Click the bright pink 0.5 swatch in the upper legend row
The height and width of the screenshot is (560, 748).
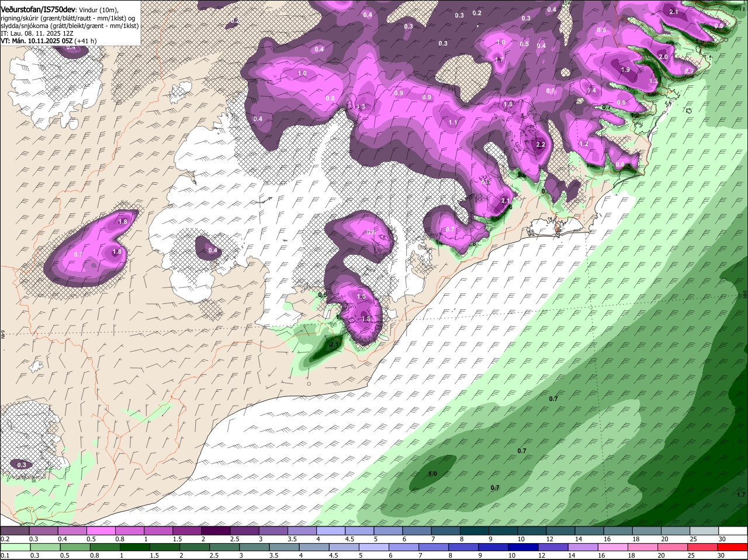[101, 531]
